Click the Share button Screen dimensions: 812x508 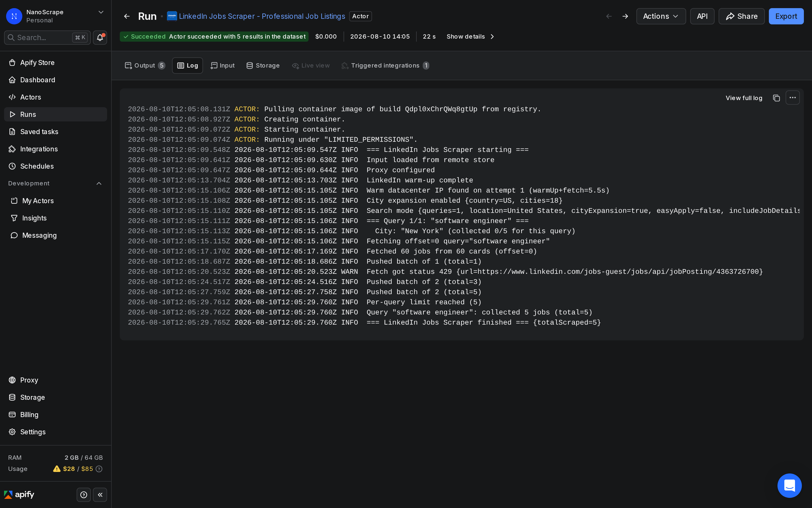tap(741, 16)
